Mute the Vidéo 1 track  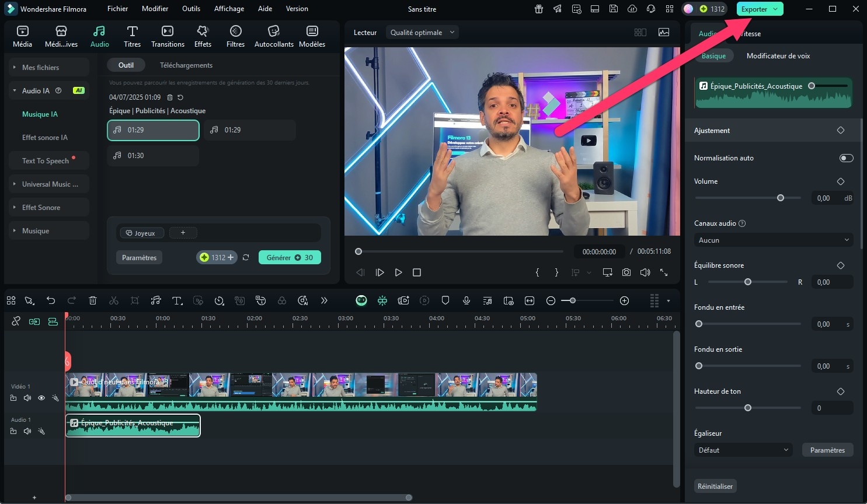click(27, 398)
